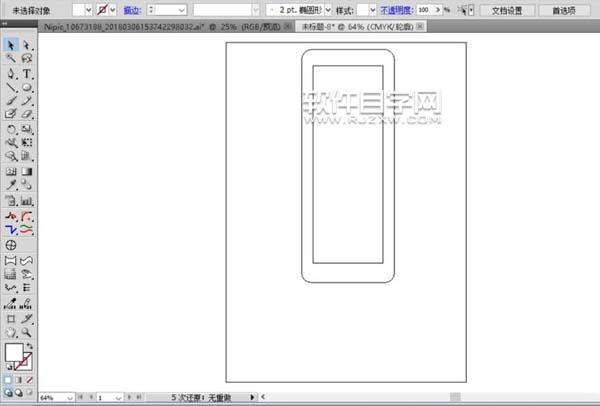Open the 2 pt. brush definition dropdown
The image size is (600, 406).
click(328, 10)
